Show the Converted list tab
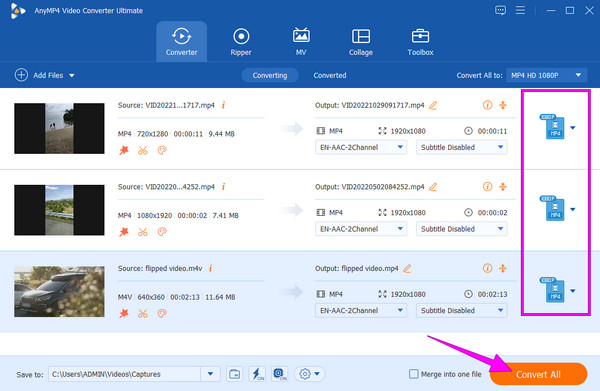 click(330, 75)
